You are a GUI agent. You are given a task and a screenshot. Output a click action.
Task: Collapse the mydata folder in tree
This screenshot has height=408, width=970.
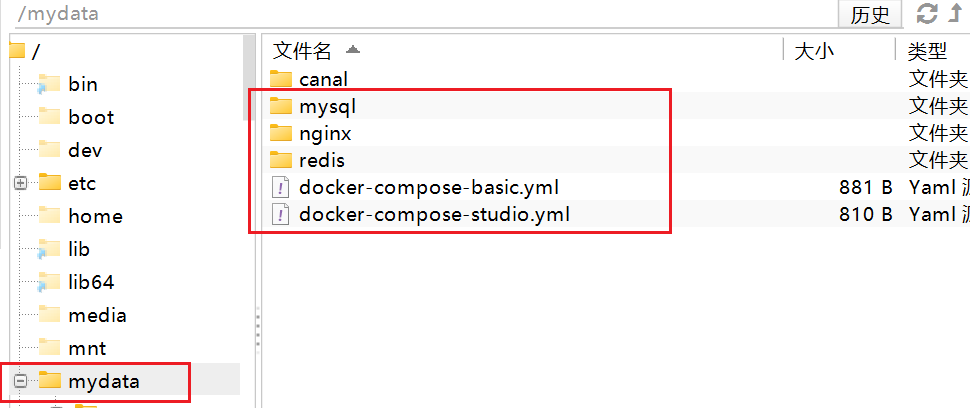point(20,382)
